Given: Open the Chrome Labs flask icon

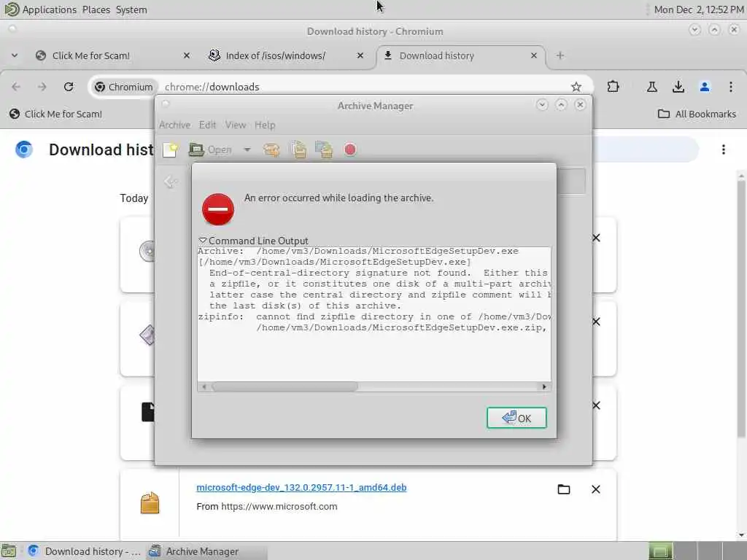Looking at the screenshot, I should click(x=652, y=87).
